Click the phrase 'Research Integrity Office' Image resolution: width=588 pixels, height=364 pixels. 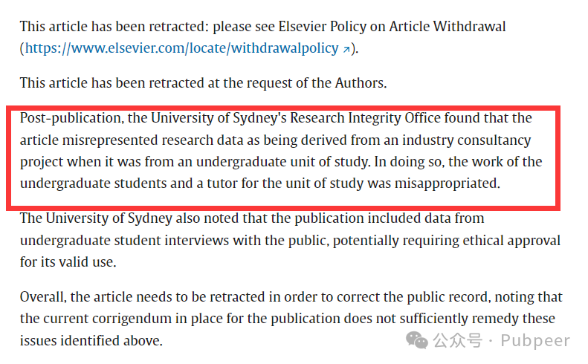point(365,118)
